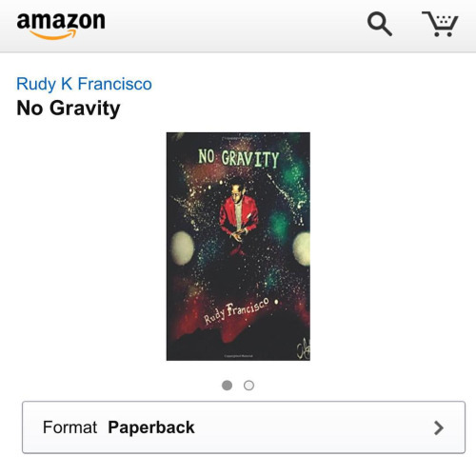The height and width of the screenshot is (476, 476).
Task: Tap the cart basket in the header bar
Action: 440,24
